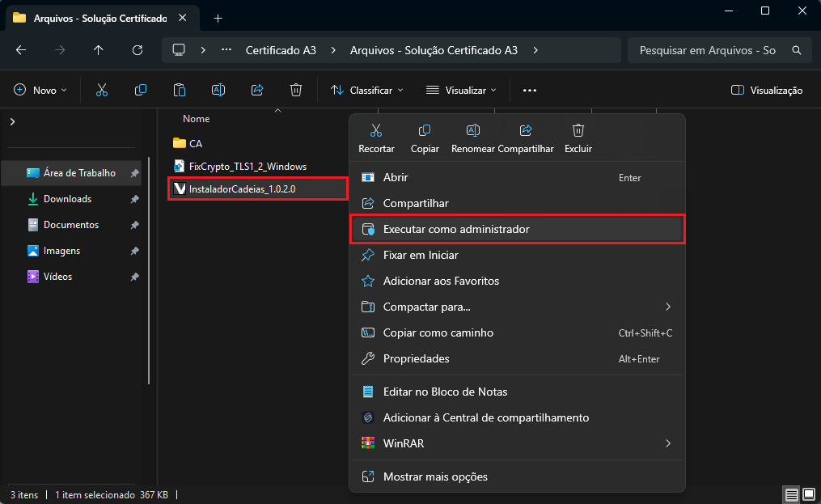Click the search box for Arquivos folder
Image resolution: width=821 pixels, height=504 pixels.
(x=708, y=50)
